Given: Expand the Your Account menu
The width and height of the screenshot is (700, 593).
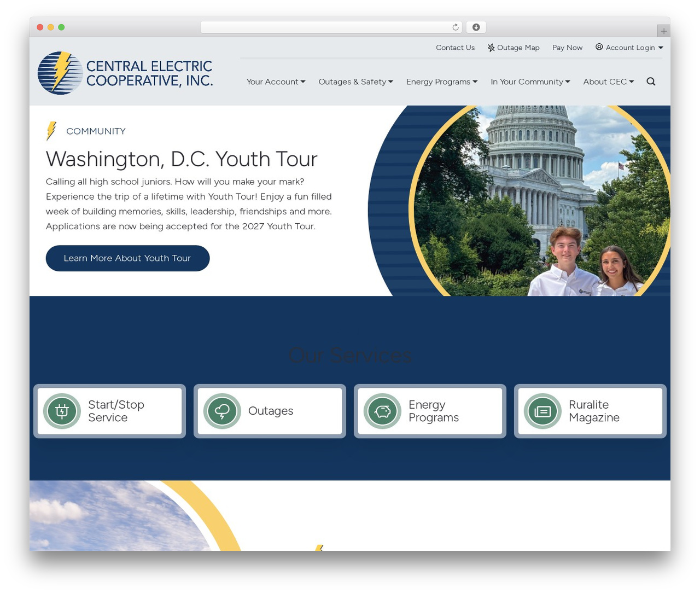Looking at the screenshot, I should point(276,82).
